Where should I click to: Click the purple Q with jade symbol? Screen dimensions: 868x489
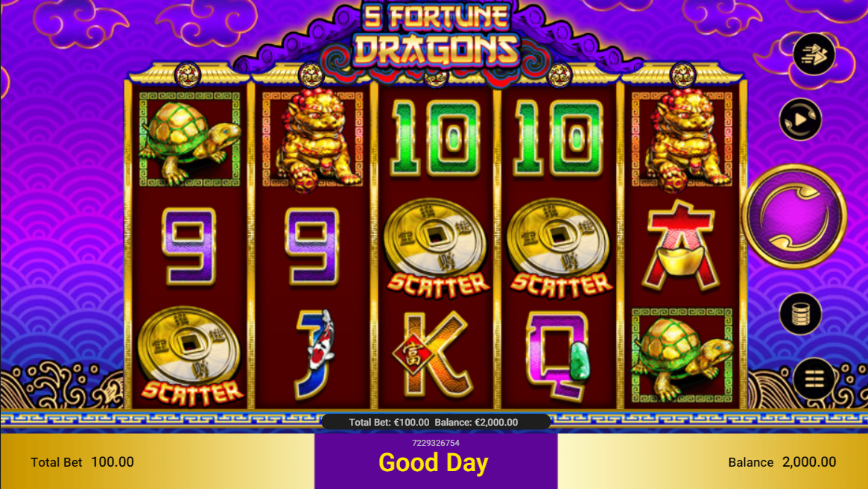(558, 354)
